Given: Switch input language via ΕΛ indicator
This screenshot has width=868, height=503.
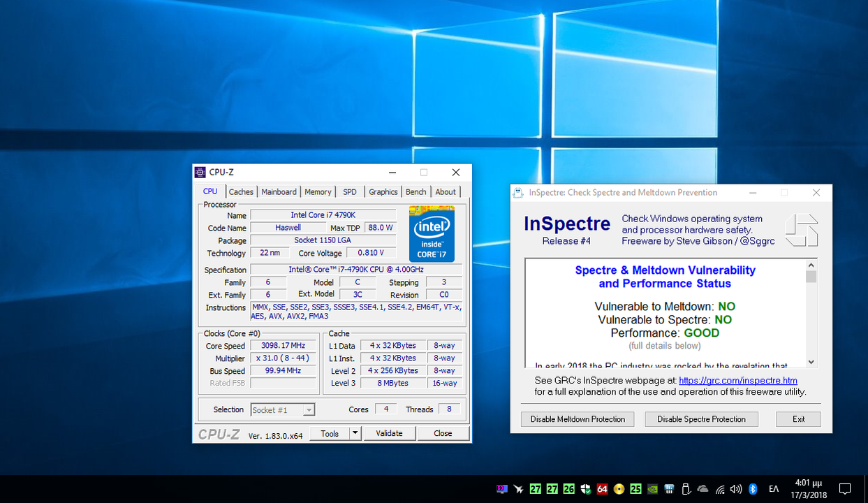Looking at the screenshot, I should 774,489.
